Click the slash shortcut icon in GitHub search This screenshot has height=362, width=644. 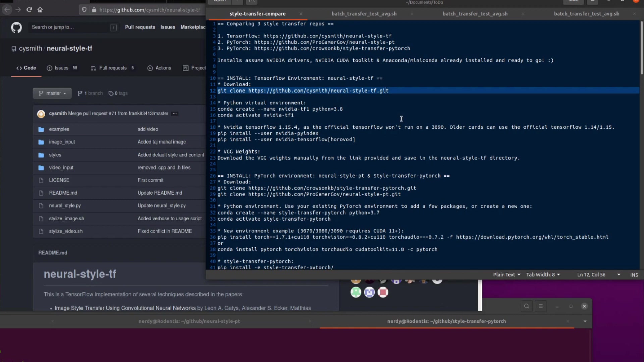coord(114,27)
